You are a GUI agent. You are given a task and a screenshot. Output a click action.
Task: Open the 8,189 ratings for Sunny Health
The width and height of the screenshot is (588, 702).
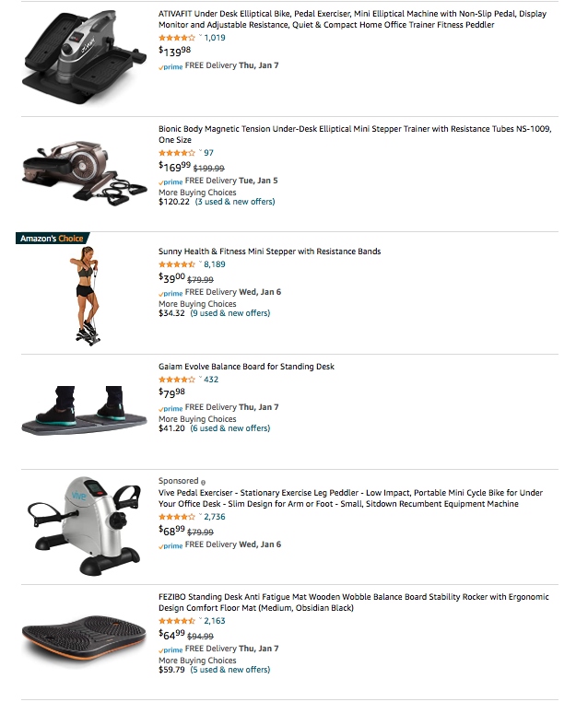(x=215, y=264)
